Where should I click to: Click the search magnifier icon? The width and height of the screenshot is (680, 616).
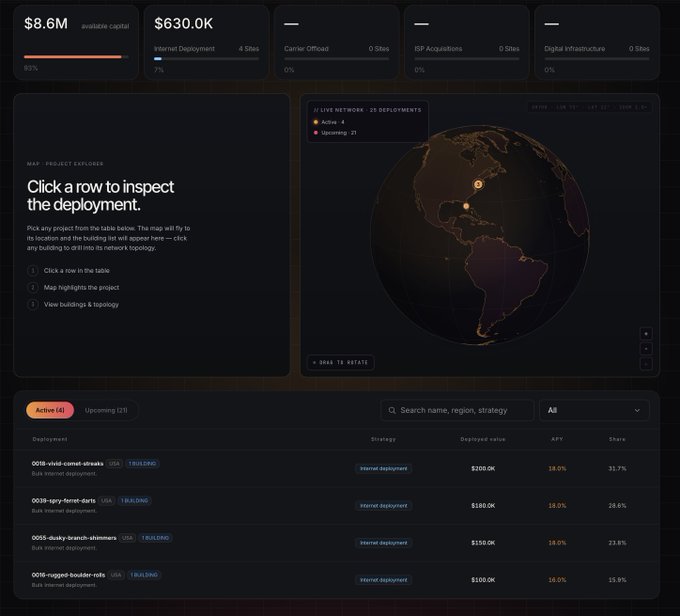[x=392, y=410]
